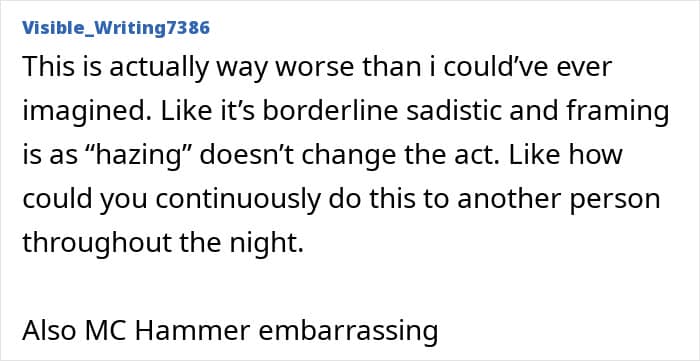Click the phrase "change the act"

403,155
